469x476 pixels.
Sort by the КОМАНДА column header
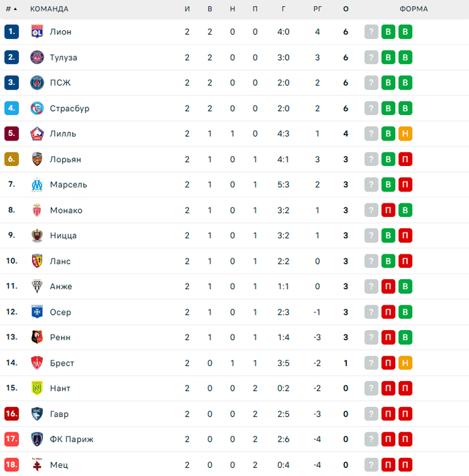click(x=49, y=9)
